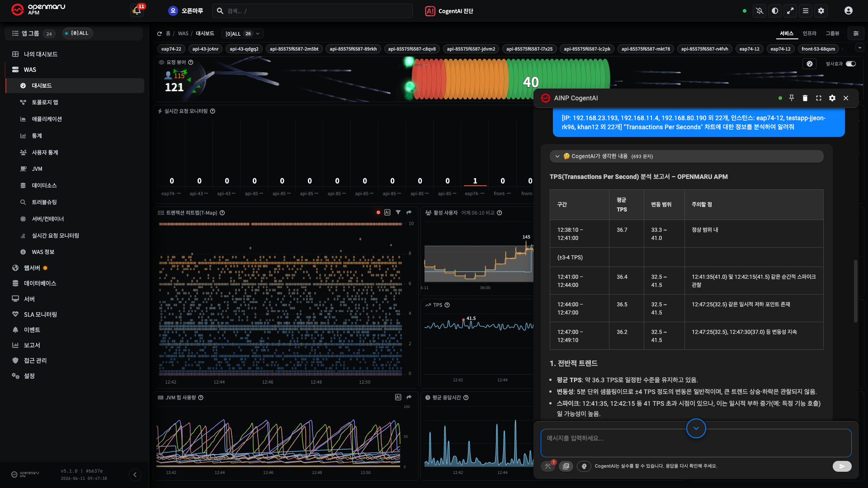Toggle the 발사효과 switch
Screen dimensions: 868x488
click(x=851, y=64)
